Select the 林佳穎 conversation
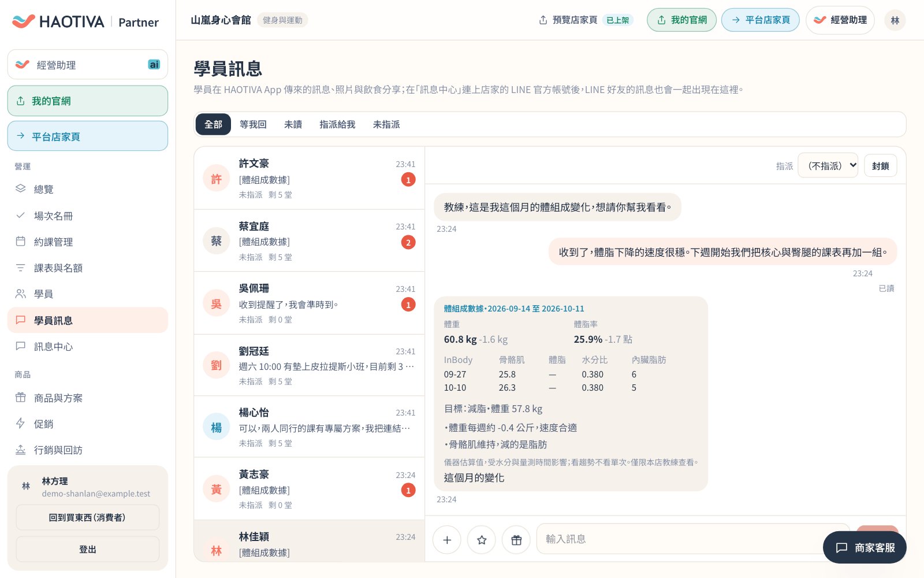 tap(310, 542)
